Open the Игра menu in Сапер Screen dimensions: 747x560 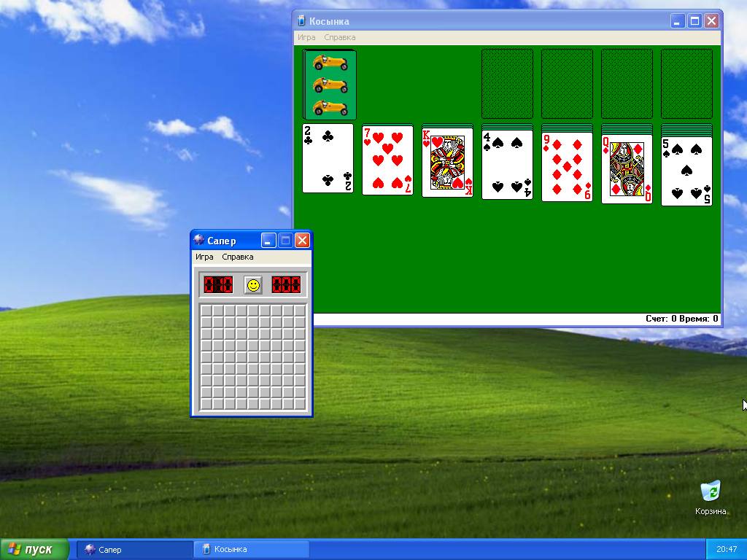pos(204,257)
